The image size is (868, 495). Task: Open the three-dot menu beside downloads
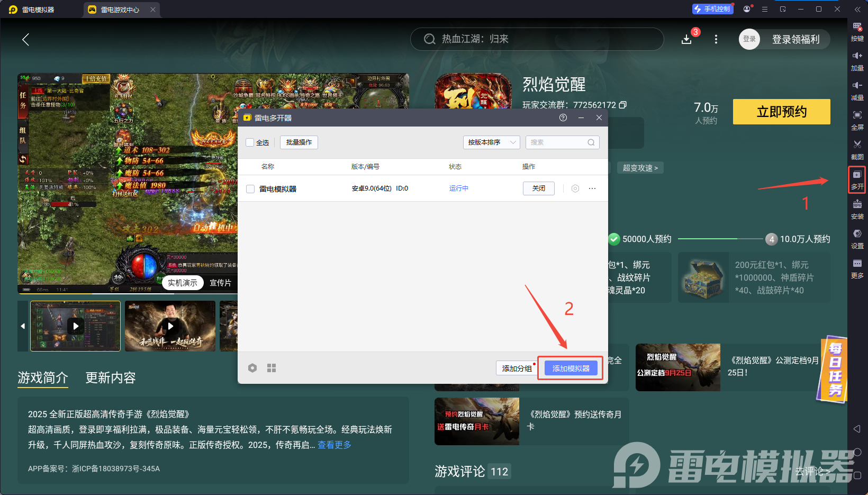716,39
